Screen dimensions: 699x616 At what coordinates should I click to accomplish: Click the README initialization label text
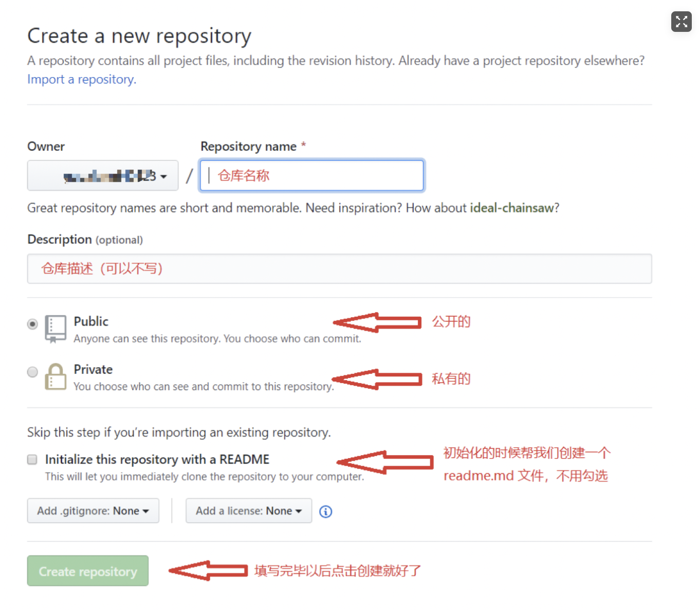tap(157, 459)
